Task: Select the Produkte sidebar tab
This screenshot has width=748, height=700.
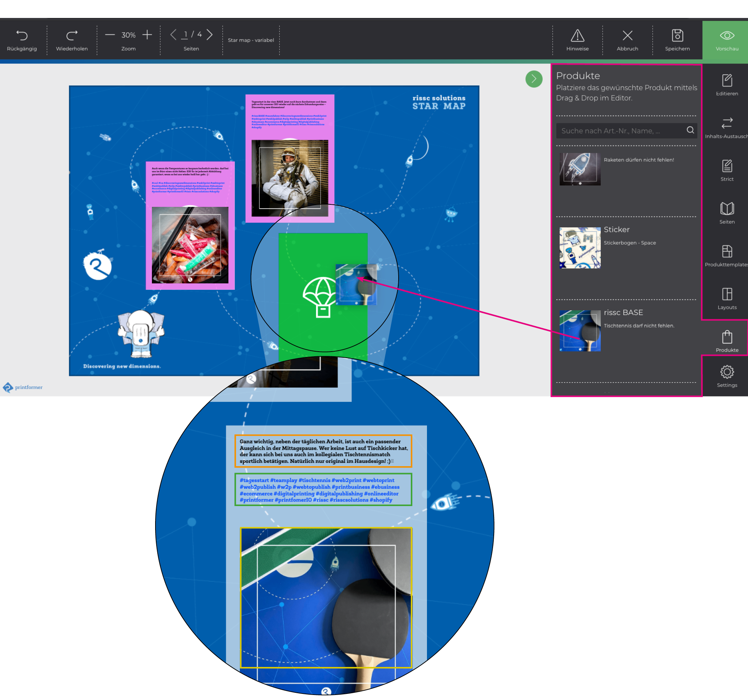Action: (726, 337)
